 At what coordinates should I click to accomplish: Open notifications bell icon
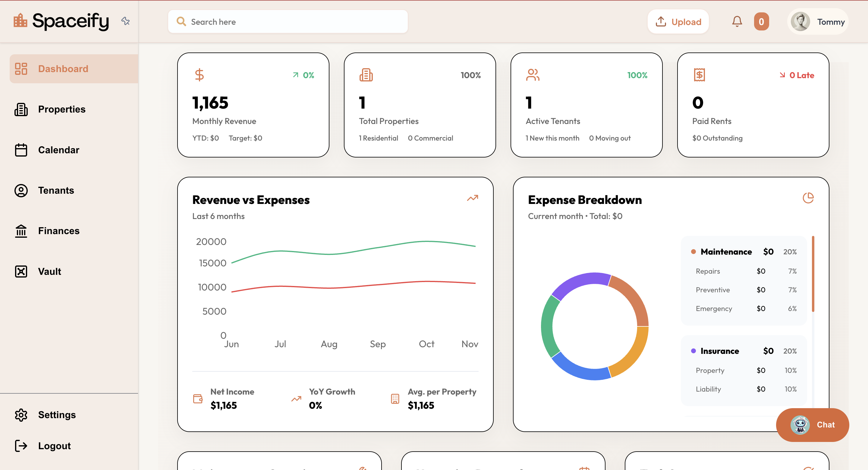(737, 22)
